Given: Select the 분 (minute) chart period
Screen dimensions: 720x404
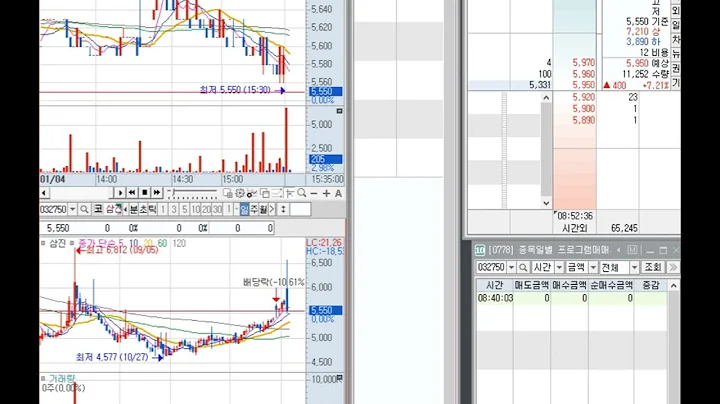Looking at the screenshot, I should pos(134,209).
